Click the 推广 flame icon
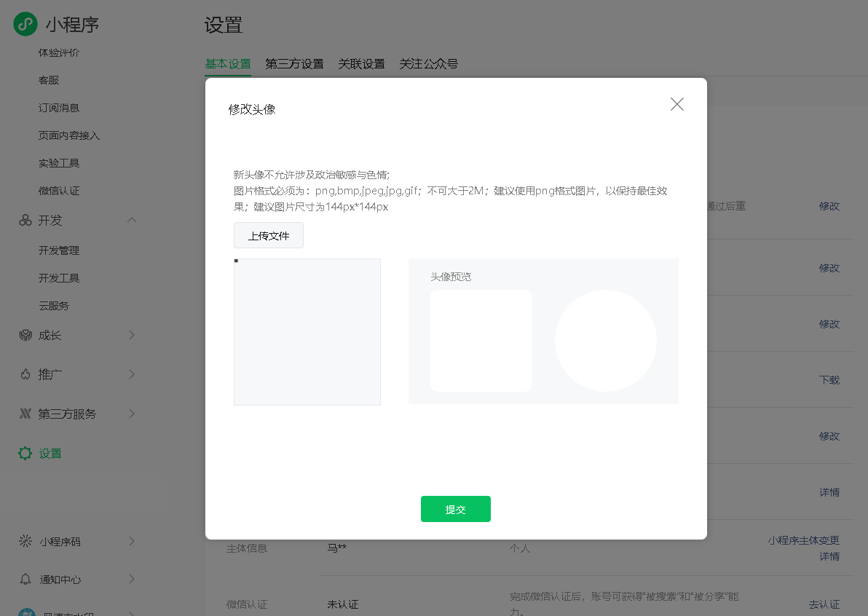Image resolution: width=868 pixels, height=616 pixels. (25, 375)
